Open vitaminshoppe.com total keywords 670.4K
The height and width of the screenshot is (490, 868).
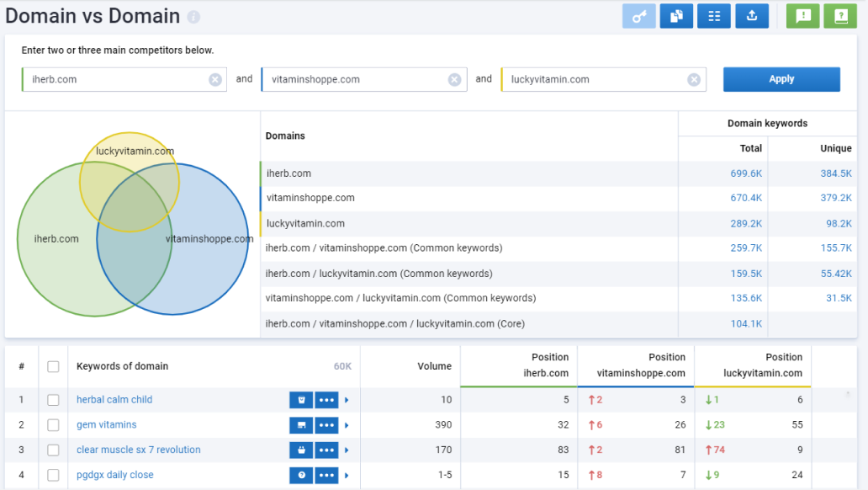coord(746,198)
